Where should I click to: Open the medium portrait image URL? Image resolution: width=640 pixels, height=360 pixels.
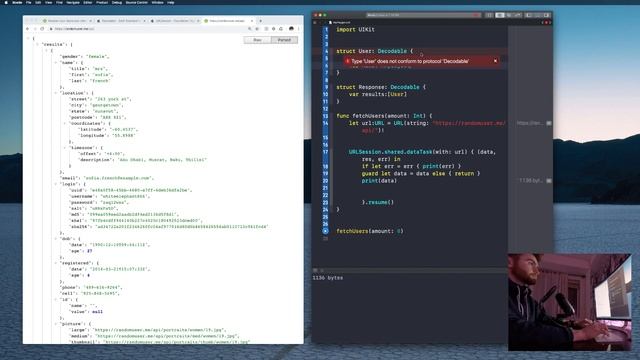click(167, 336)
